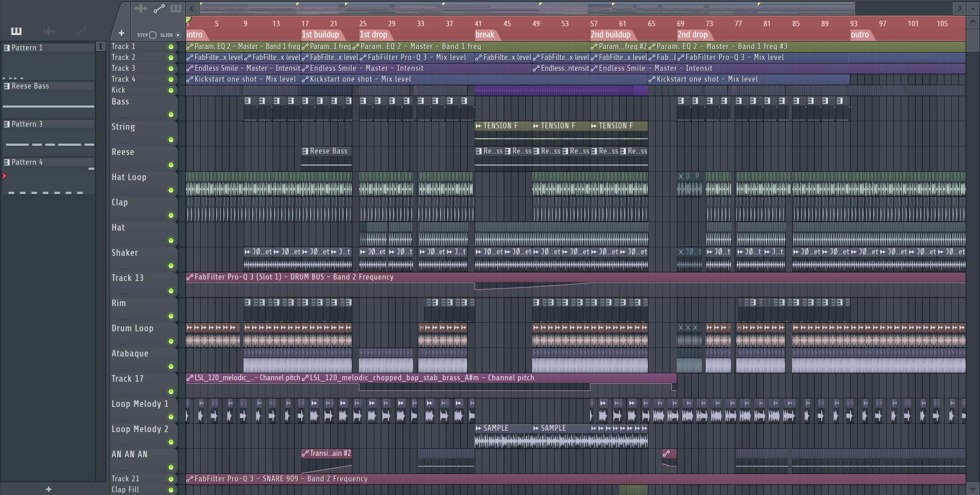Jump to the break marker

(485, 35)
